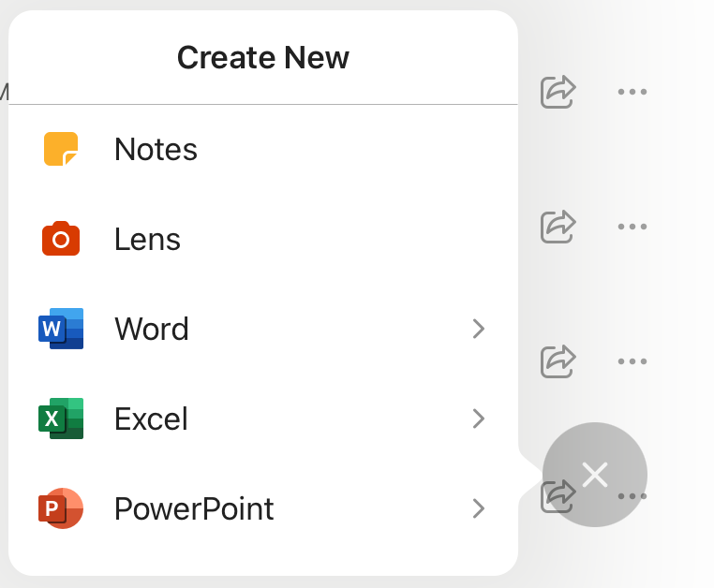Click the green Excel app icon
The height and width of the screenshot is (588, 714).
click(61, 419)
